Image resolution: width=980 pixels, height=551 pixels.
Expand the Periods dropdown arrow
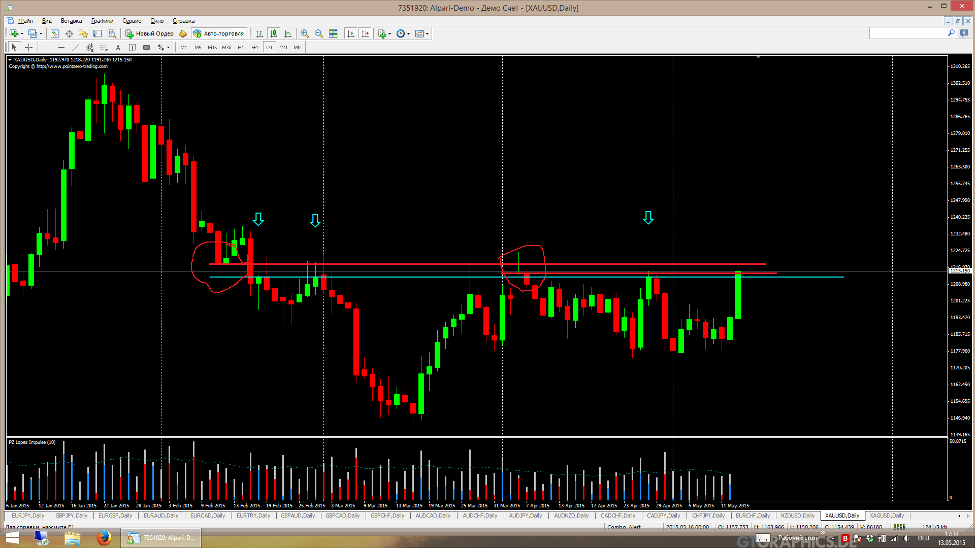pyautogui.click(x=409, y=33)
